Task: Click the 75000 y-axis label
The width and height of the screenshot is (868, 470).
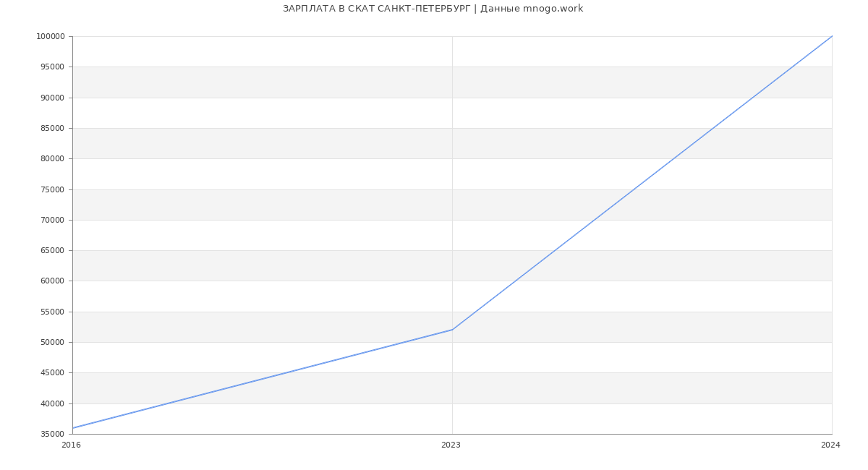Action: tap(52, 189)
